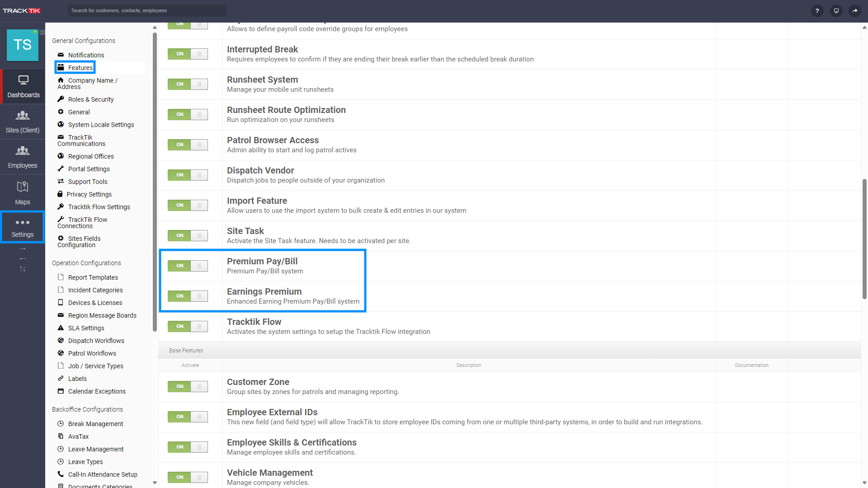868x488 pixels.
Task: Toggle the Site Task switch
Action: (188, 235)
